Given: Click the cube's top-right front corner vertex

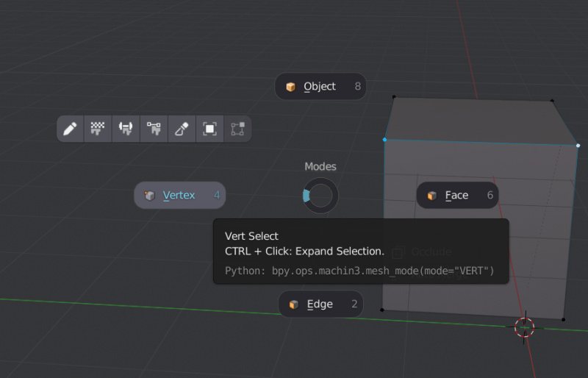Looking at the screenshot, I should pos(578,146).
